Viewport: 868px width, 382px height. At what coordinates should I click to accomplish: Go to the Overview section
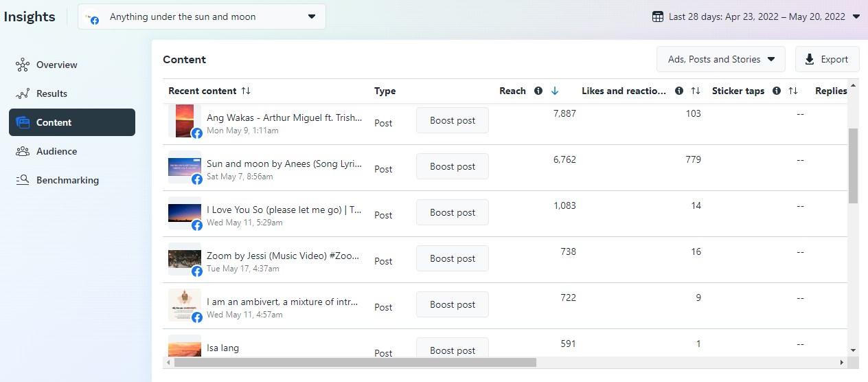coord(56,65)
